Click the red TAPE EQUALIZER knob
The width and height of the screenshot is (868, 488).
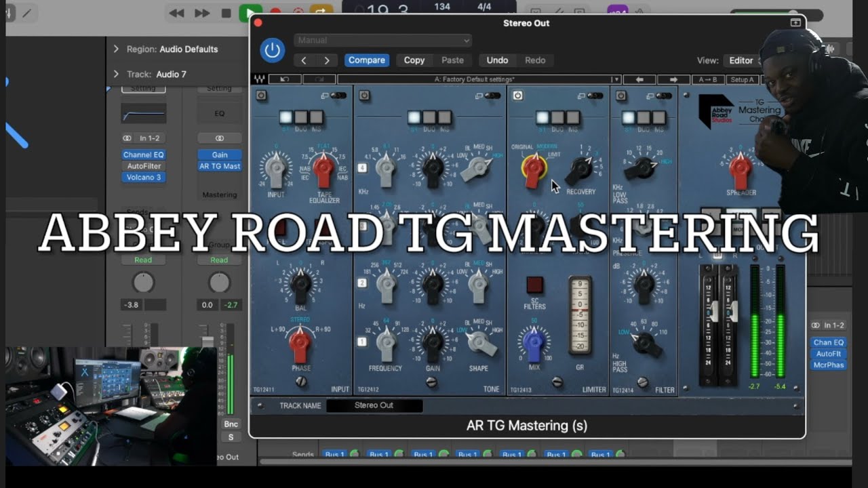[x=324, y=169]
